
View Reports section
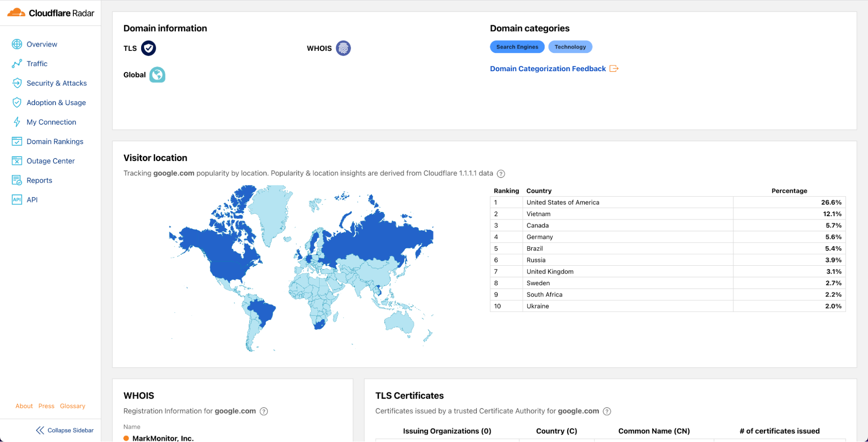tap(39, 181)
